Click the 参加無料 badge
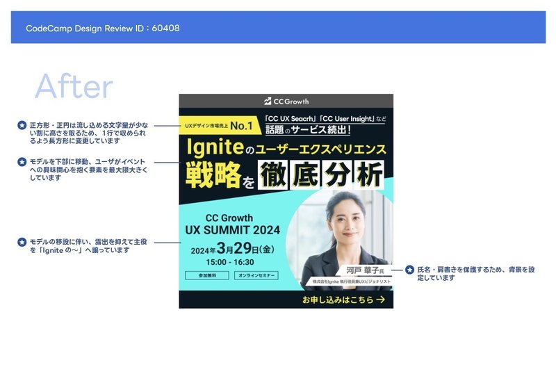 207,275
